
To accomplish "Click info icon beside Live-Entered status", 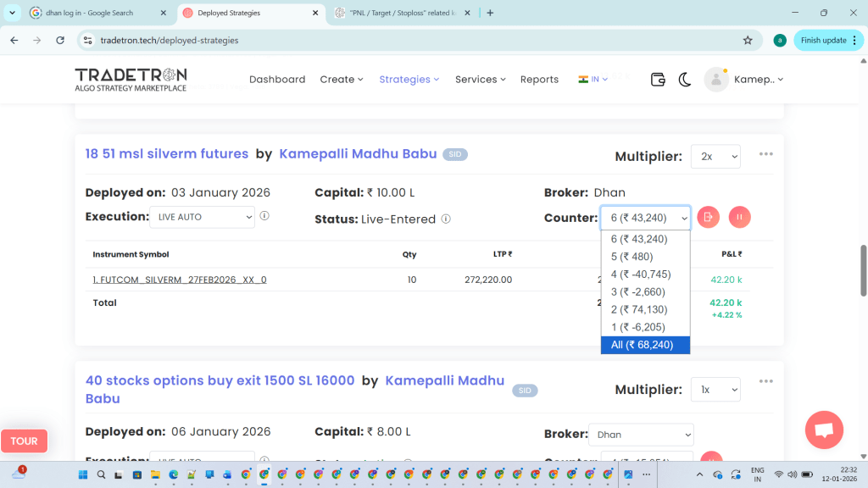I will click(446, 219).
